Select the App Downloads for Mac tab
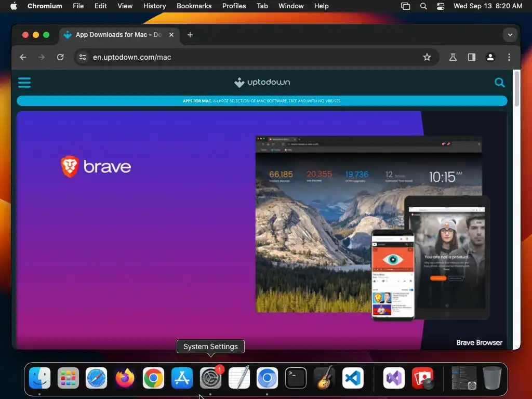This screenshot has height=399, width=532. click(x=119, y=35)
